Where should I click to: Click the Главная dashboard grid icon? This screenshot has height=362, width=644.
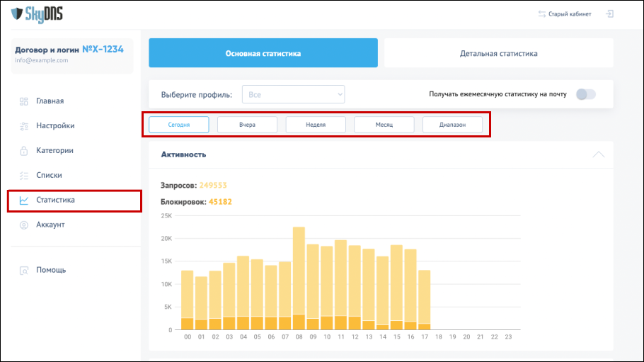tap(24, 101)
